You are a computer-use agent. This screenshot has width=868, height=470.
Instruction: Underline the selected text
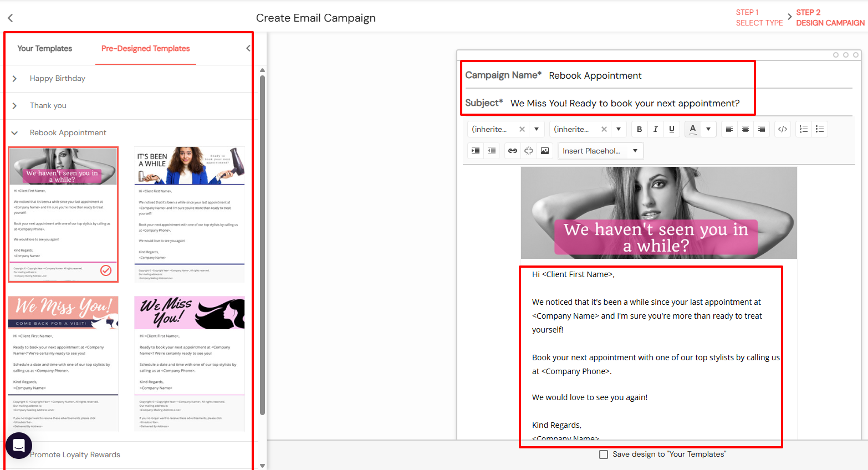coord(671,129)
